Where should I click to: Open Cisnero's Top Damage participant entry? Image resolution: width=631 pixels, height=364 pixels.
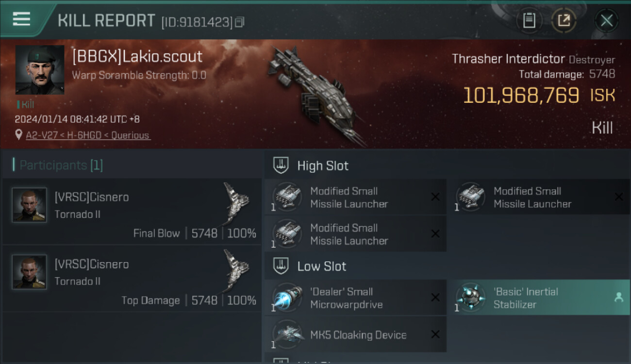[x=132, y=278]
